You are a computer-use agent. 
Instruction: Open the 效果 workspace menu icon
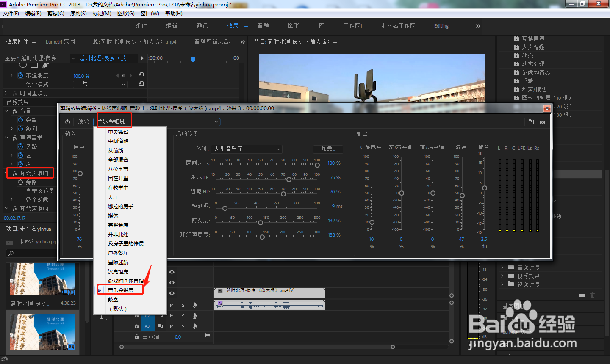[246, 26]
